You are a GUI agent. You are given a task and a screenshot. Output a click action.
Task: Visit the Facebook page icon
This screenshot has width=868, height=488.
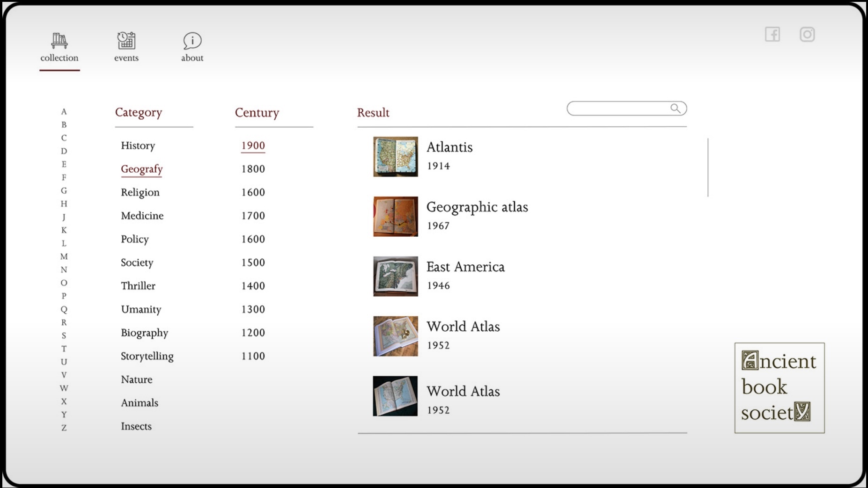pyautogui.click(x=772, y=34)
